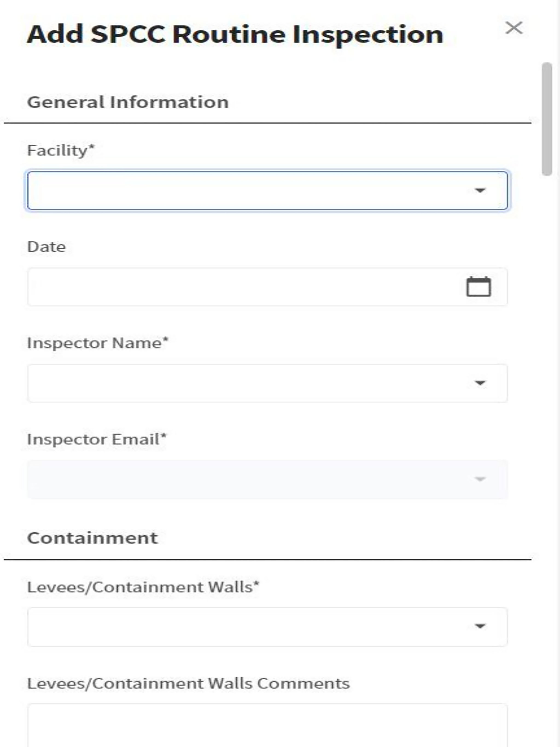Viewport: 560px width, 747px height.
Task: Click the General Information section heading
Action: 128,102
